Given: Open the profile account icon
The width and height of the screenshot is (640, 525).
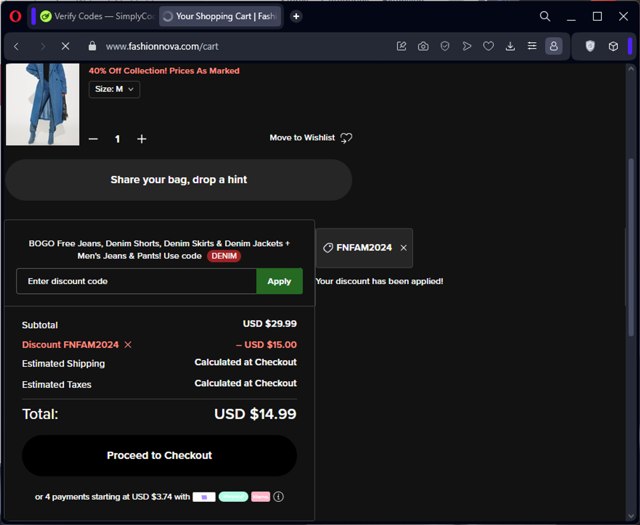Looking at the screenshot, I should tap(553, 46).
